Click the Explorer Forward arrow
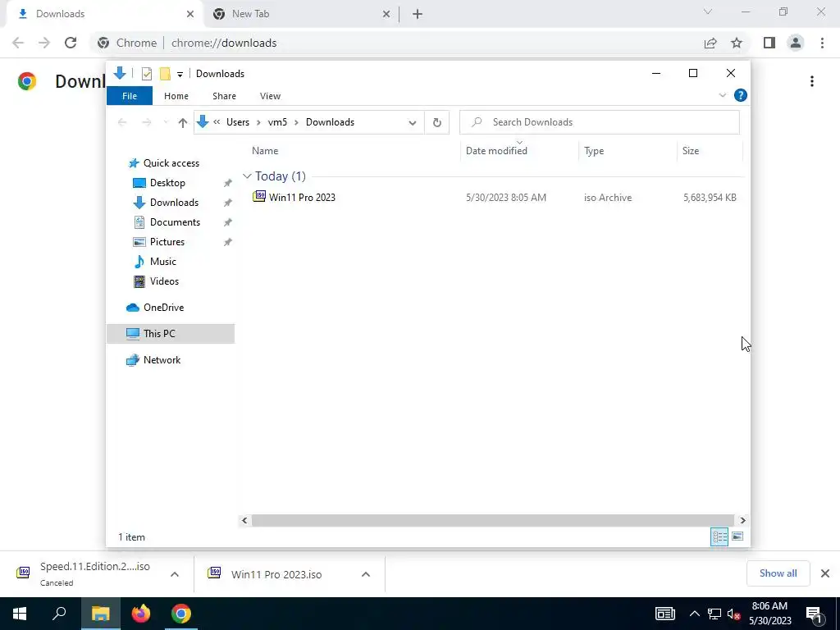The image size is (840, 630). (146, 123)
